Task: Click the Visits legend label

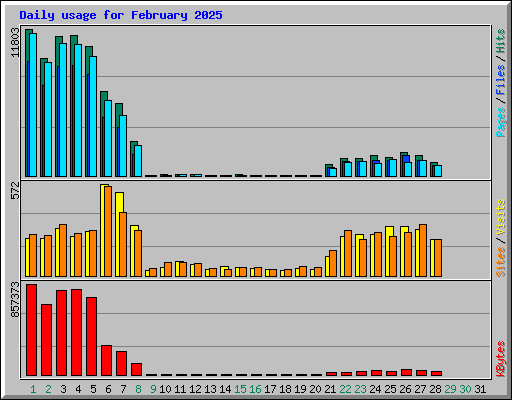Action: (x=501, y=217)
